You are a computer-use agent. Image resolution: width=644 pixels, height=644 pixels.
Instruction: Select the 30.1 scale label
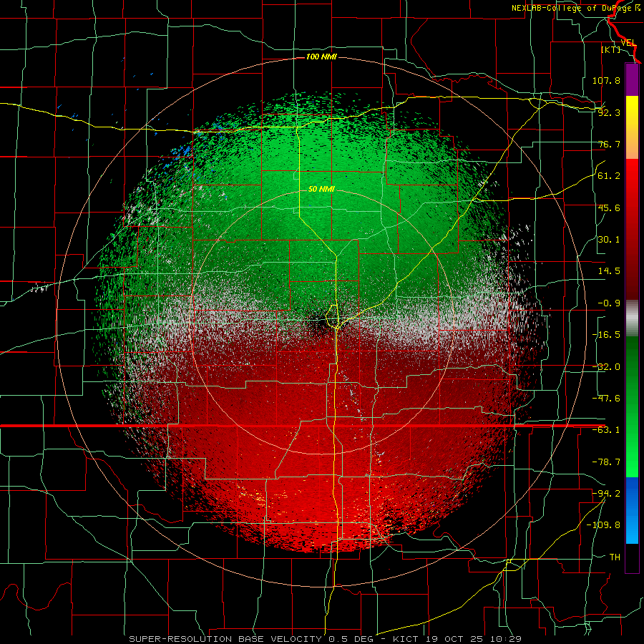[609, 240]
